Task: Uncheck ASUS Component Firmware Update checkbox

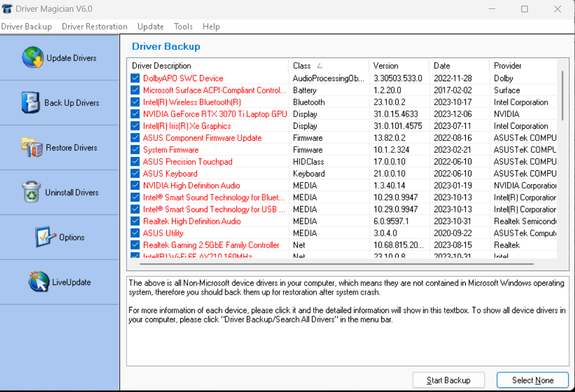Action: click(x=135, y=138)
